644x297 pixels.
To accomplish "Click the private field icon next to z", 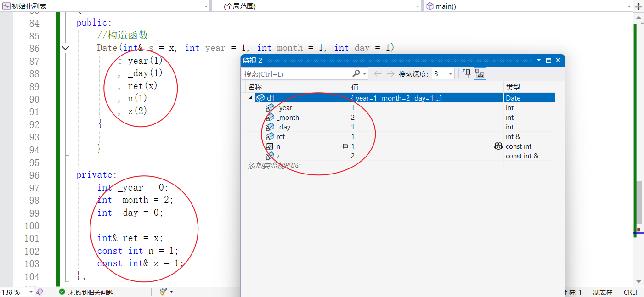I will click(270, 156).
